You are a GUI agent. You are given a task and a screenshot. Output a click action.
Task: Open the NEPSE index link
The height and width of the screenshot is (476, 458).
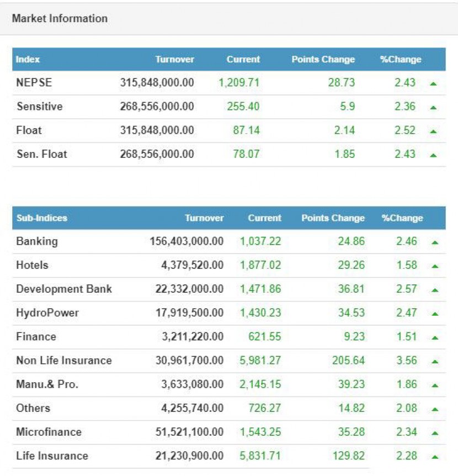click(34, 83)
